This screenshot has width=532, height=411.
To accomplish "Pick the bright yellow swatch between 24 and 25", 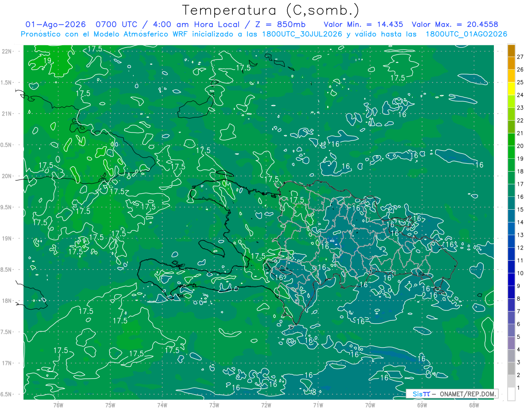I will point(511,89).
